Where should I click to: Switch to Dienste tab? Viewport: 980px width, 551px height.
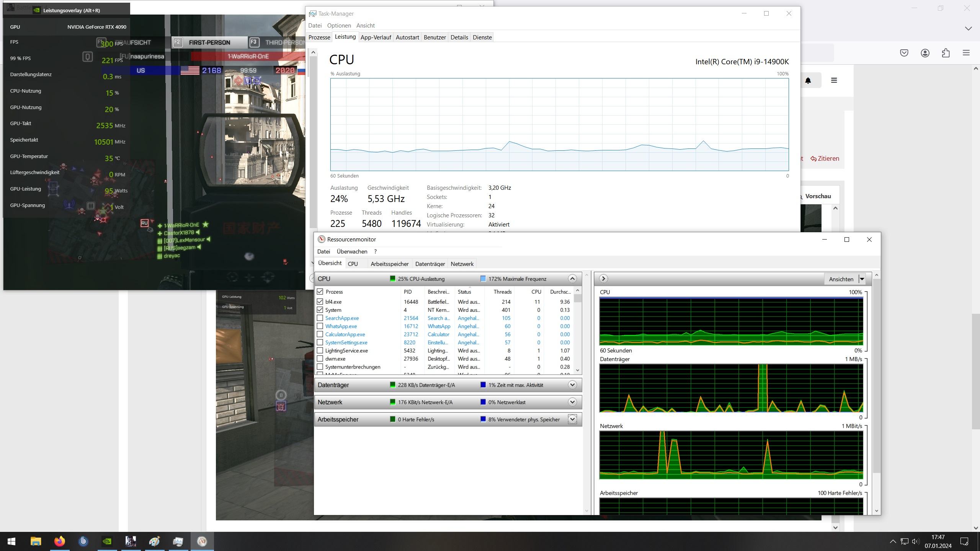482,37
